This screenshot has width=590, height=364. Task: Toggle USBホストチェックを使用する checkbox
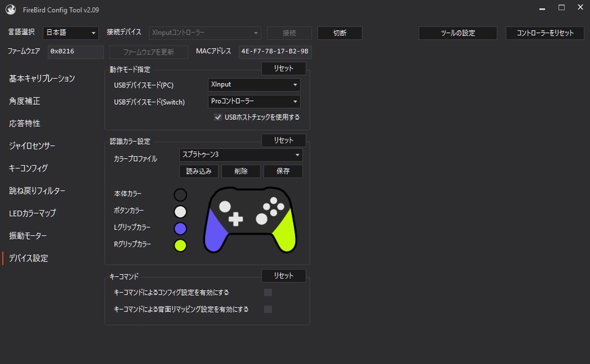[x=218, y=117]
